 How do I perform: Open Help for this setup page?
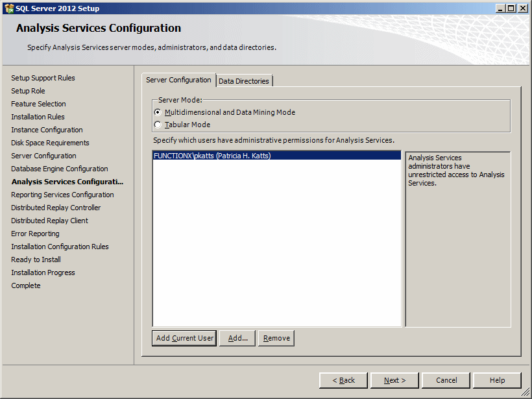(x=497, y=380)
